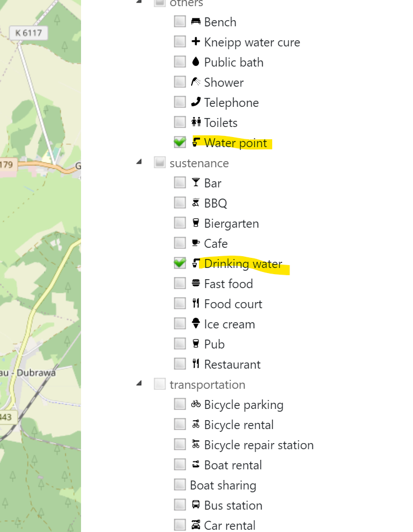Image resolution: width=413 pixels, height=532 pixels.
Task: Collapse the others category arrow
Action: pos(139,2)
